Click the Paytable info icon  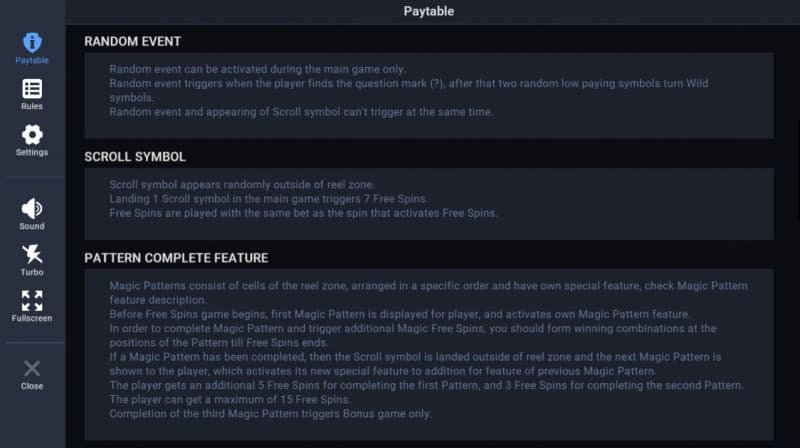click(32, 42)
